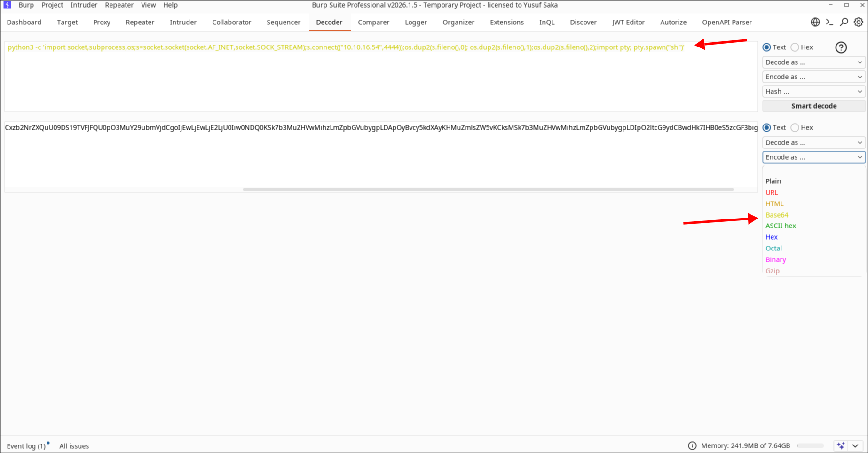The image size is (868, 453).
Task: Click the horizontal scrollbar of Base64 output
Action: click(x=488, y=189)
